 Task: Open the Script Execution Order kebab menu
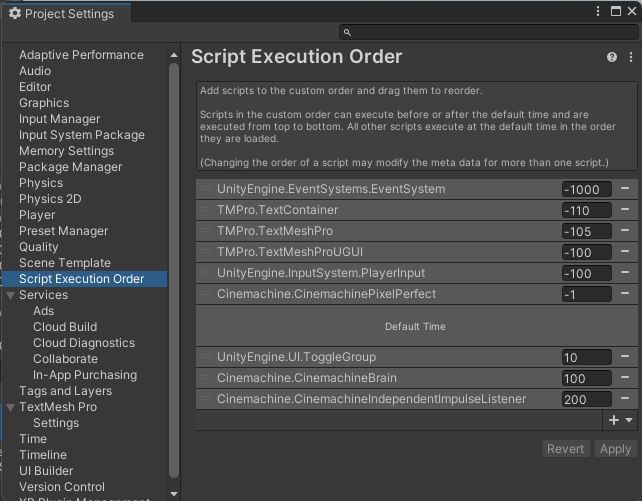pos(631,57)
